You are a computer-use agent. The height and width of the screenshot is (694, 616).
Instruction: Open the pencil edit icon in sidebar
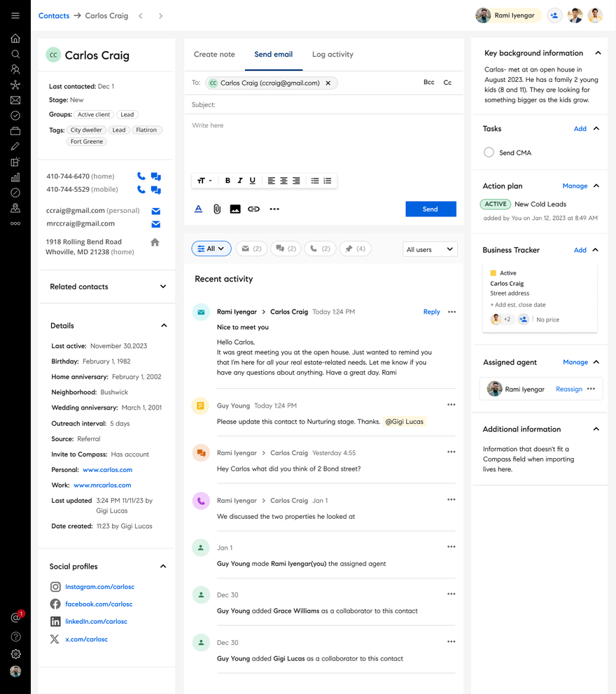coord(15,146)
